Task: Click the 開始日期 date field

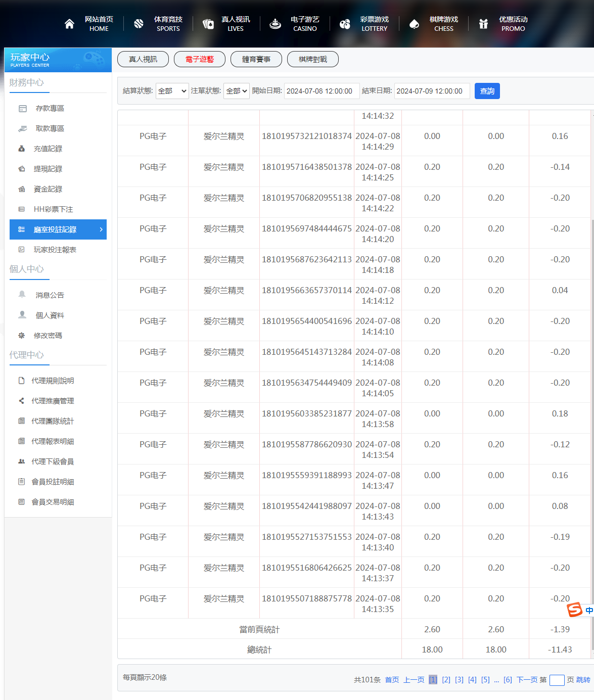Action: 322,91
